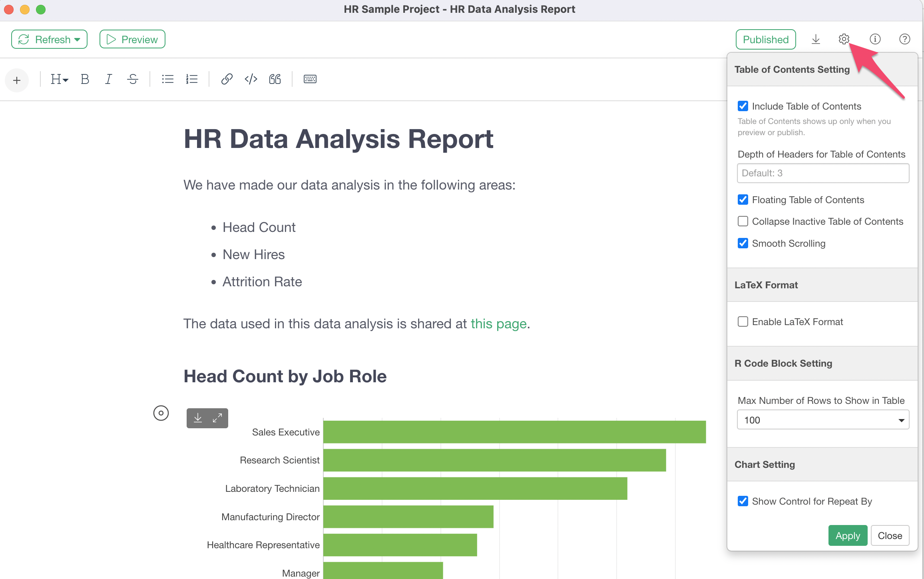The width and height of the screenshot is (924, 579).
Task: Click the circular chart handle icon
Action: click(161, 413)
